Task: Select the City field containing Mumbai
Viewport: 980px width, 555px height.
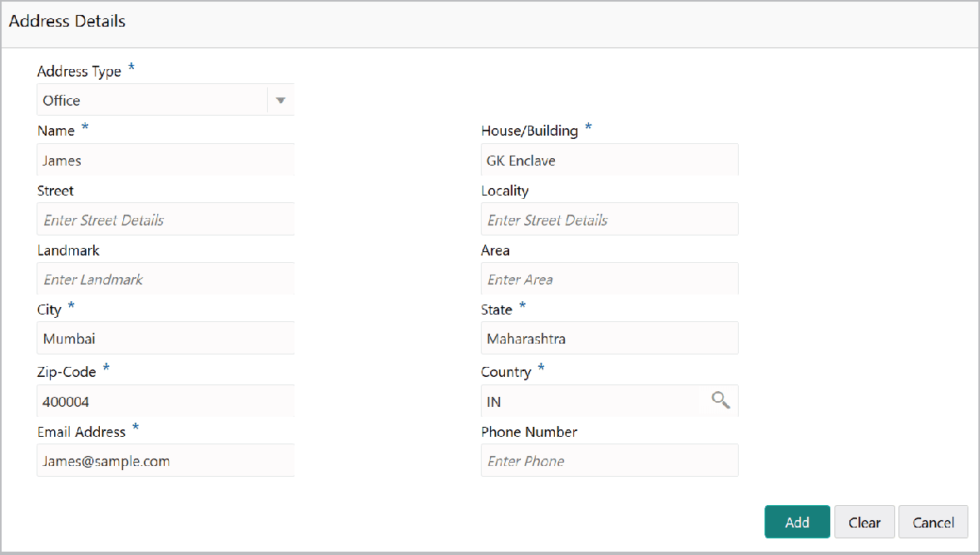Action: coord(166,338)
